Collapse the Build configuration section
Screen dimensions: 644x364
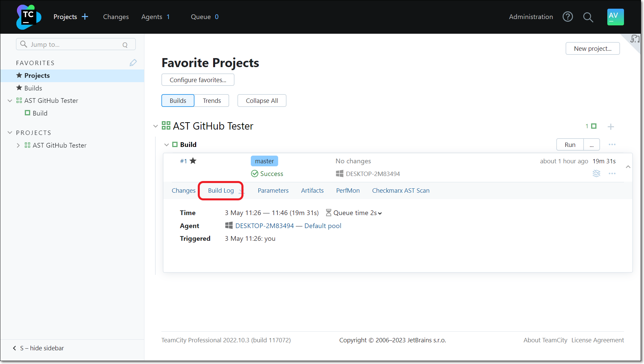point(166,145)
